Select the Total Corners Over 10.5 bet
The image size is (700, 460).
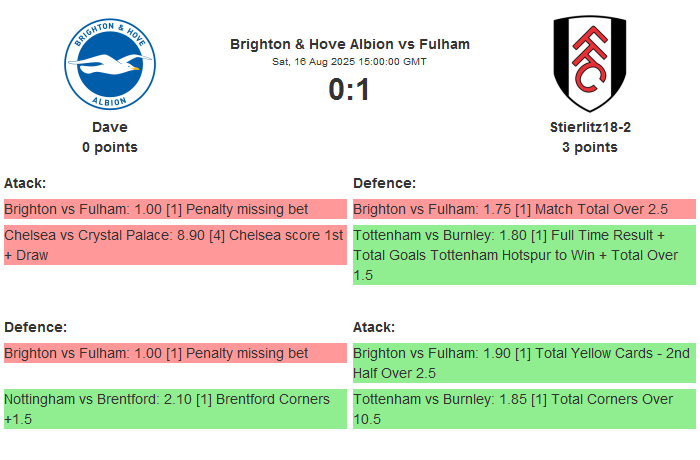[x=523, y=409]
